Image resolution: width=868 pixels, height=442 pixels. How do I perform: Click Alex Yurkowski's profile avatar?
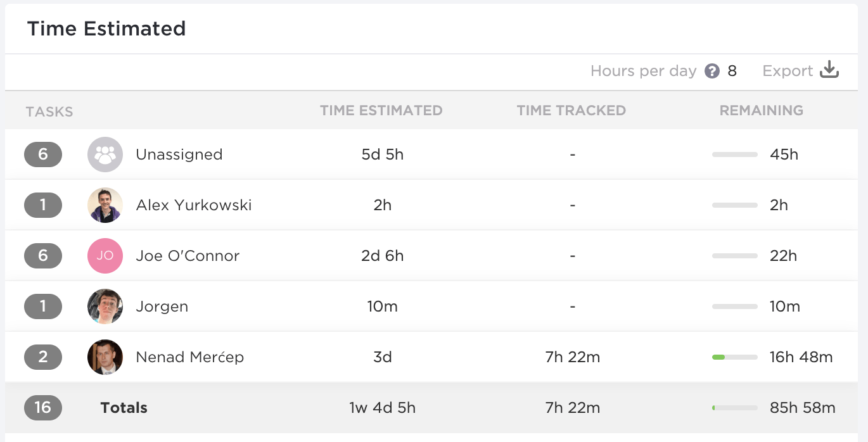pos(105,205)
